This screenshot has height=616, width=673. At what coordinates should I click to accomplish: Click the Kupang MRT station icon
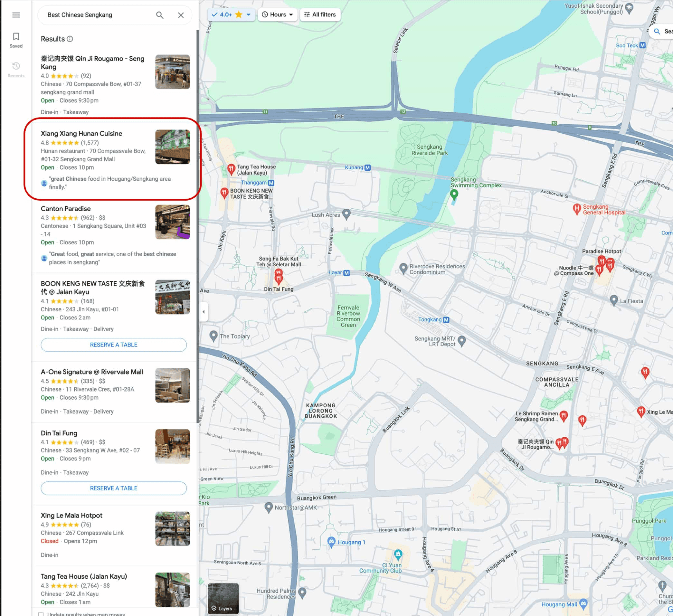[x=367, y=168]
